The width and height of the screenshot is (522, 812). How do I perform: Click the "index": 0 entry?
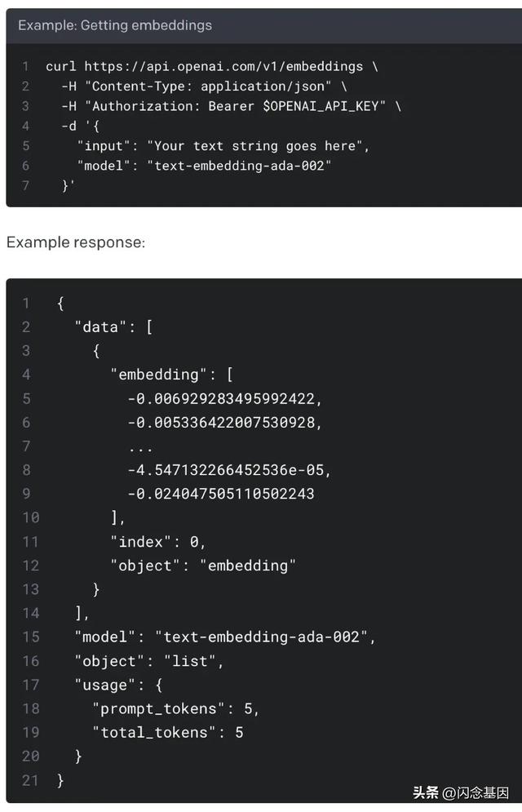(157, 542)
